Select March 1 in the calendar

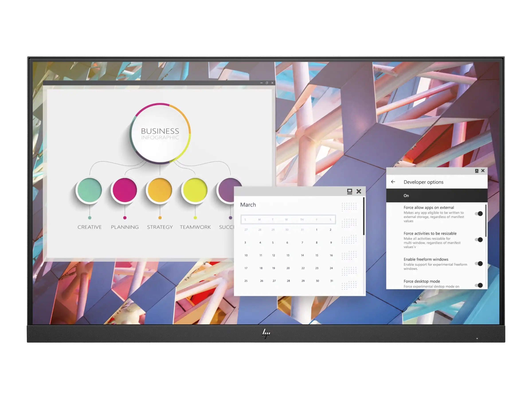[x=317, y=230]
